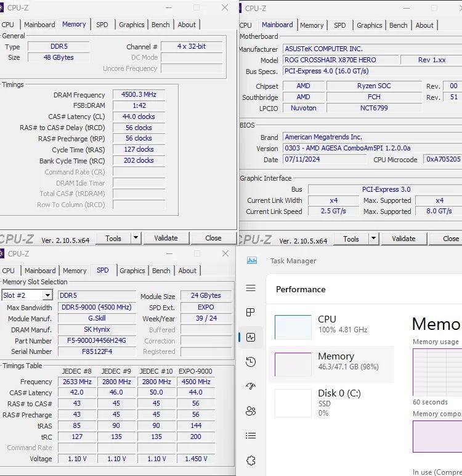Click Graphic Interface Bus field PCI-Express 3.0
The image size is (462, 476).
pyautogui.click(x=385, y=189)
